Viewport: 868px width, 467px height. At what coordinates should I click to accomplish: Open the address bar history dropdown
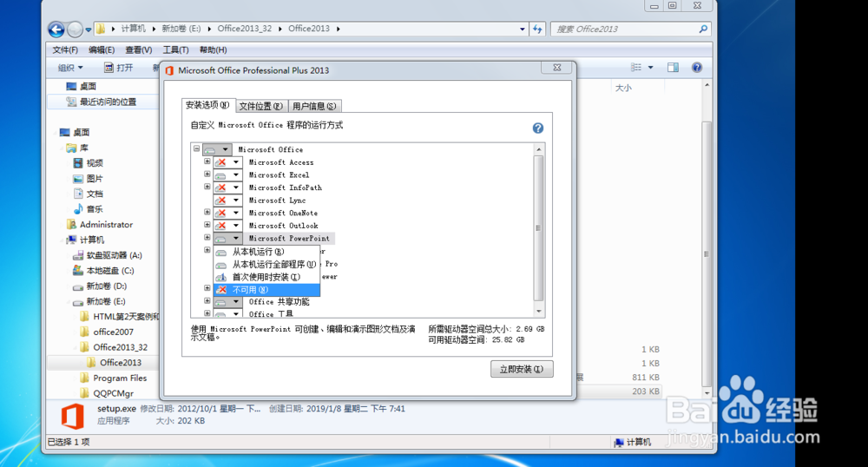click(x=522, y=29)
